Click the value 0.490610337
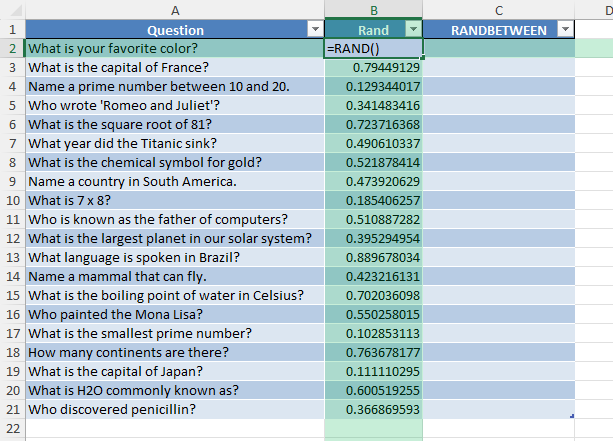 [x=383, y=143]
